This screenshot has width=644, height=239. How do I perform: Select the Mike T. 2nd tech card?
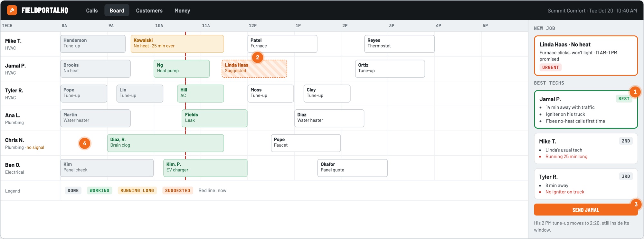[x=586, y=149]
